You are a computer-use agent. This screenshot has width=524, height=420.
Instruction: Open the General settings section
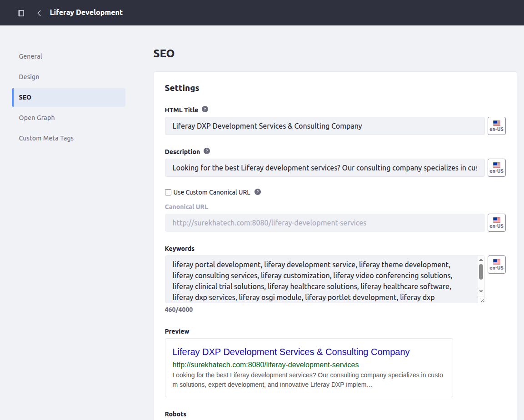coord(30,56)
